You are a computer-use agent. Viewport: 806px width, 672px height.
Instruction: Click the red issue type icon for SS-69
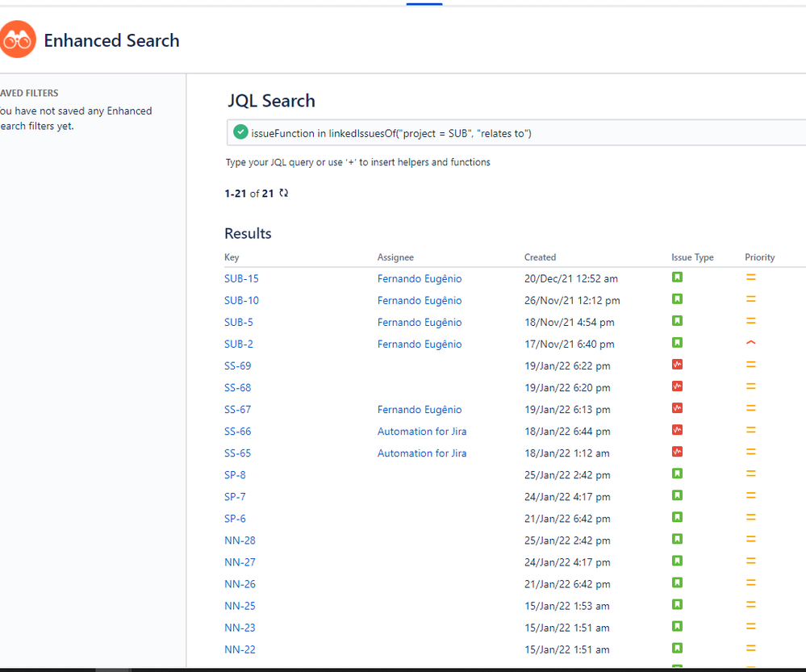(677, 365)
